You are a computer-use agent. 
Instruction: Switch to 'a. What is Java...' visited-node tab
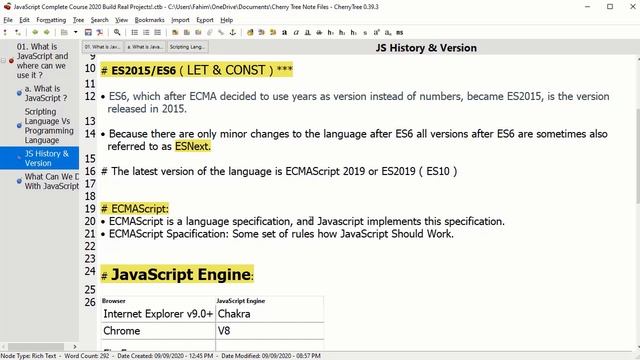(x=145, y=47)
